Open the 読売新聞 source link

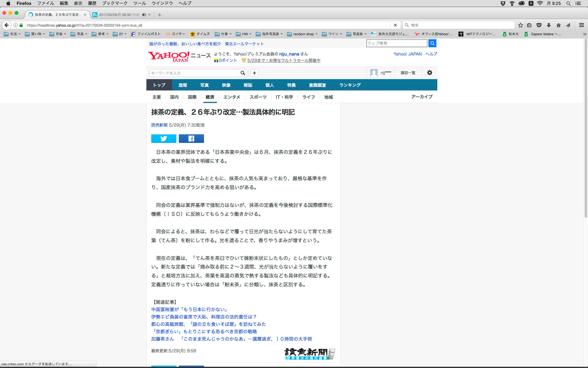click(x=159, y=125)
